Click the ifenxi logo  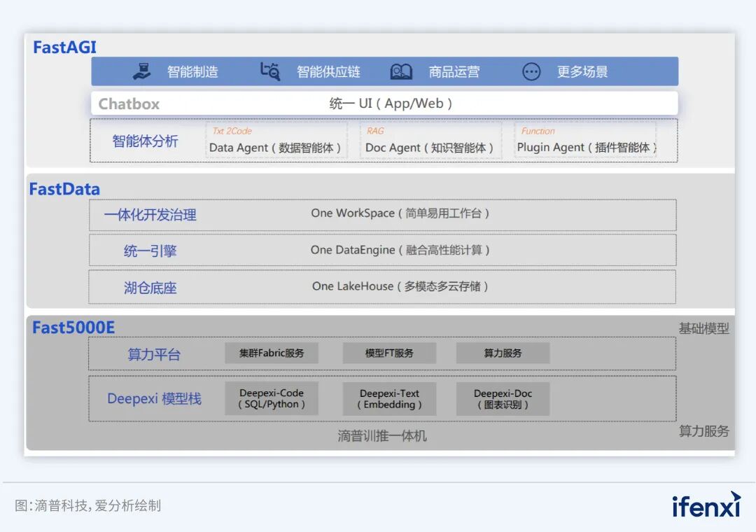pos(706,505)
